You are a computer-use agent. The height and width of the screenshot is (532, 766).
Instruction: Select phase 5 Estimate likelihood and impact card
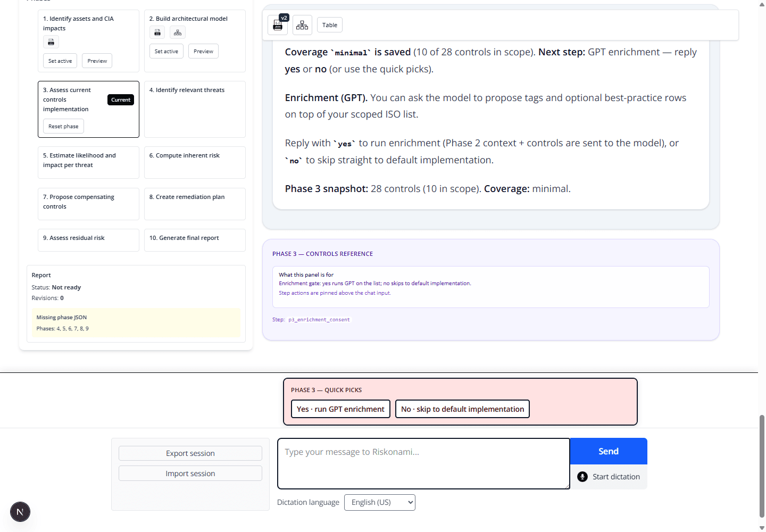coord(88,162)
